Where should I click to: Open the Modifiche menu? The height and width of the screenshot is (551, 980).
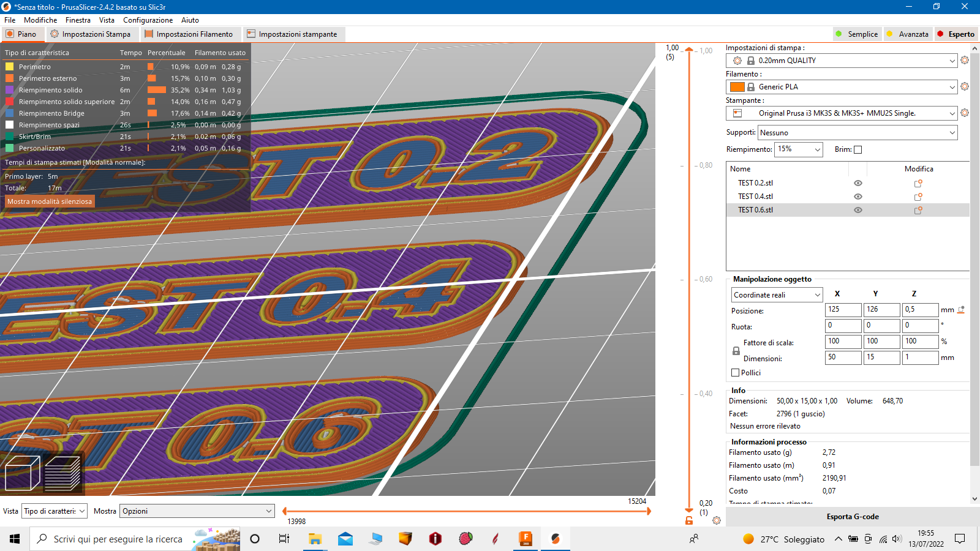coord(40,20)
